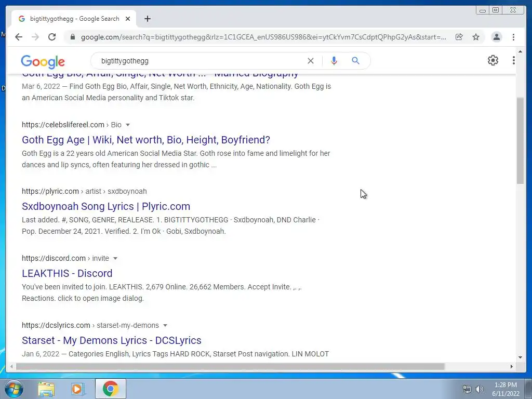Open the volume tray icon
Screen dimensions: 532x399
[479, 389]
